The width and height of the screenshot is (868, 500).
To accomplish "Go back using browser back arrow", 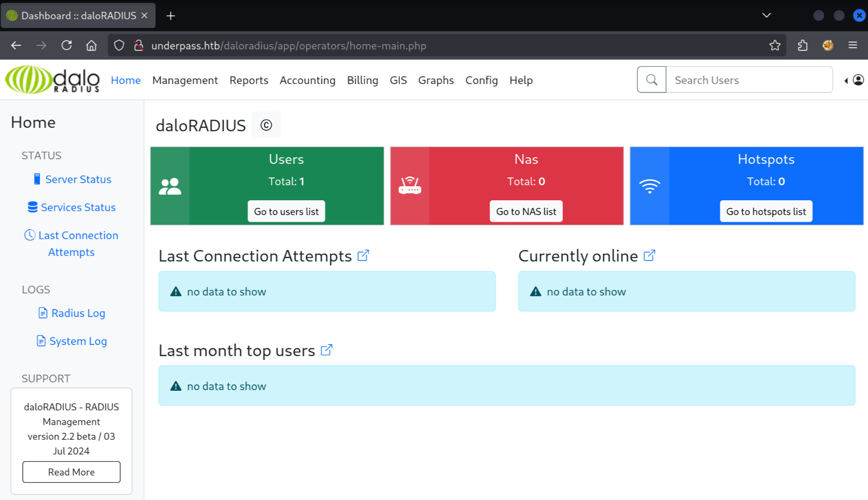I will coord(16,45).
